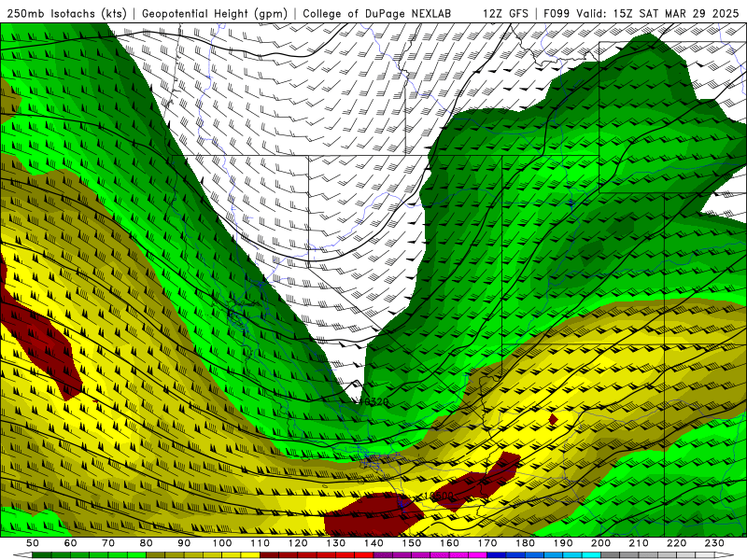Image resolution: width=747 pixels, height=560 pixels.
Task: Click the 190 knot legend label
Action: (x=563, y=543)
